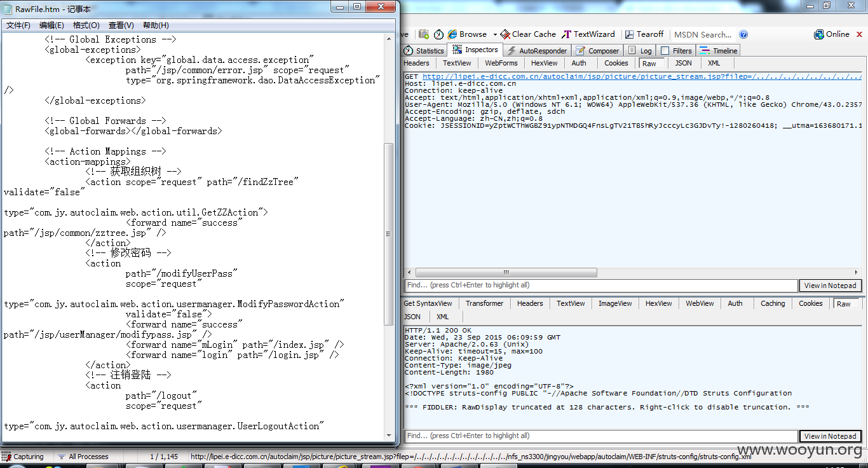Select the Inspectors tab
Screen dimensions: 868x468
pyautogui.click(x=475, y=50)
